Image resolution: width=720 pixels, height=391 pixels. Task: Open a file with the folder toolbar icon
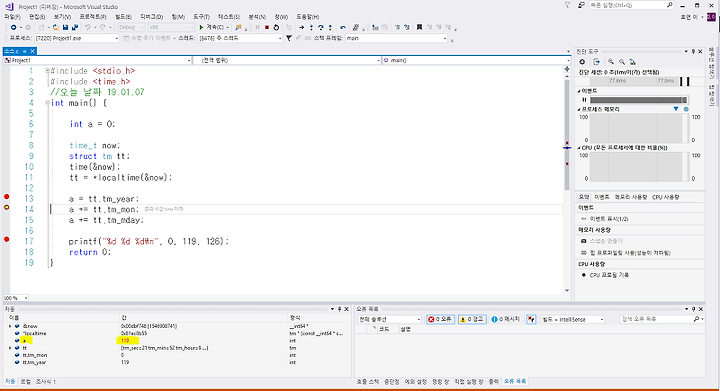pos(56,28)
